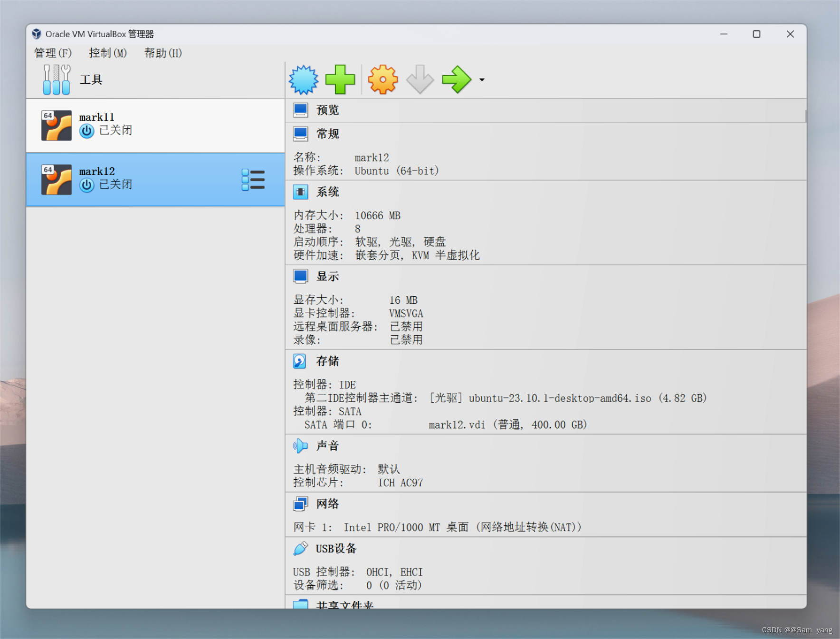Click the OHCI, EHCI USB controller value

394,572
